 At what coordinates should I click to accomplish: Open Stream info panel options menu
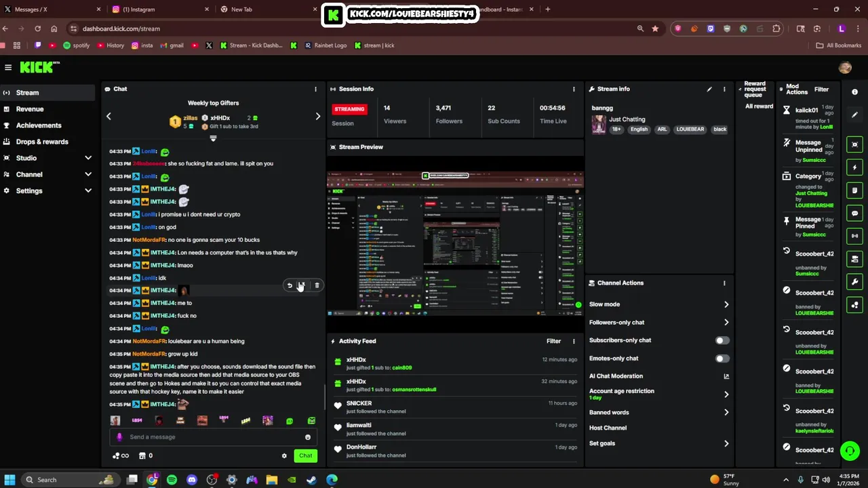(x=724, y=89)
